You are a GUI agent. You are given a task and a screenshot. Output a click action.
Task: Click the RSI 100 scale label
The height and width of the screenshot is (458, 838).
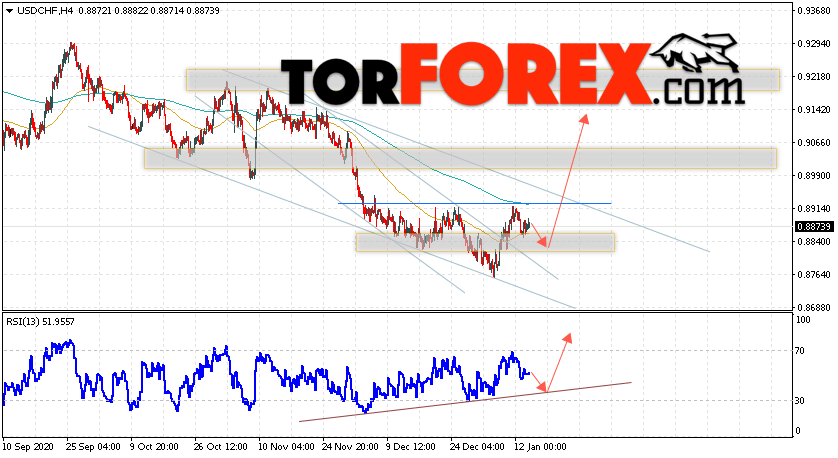point(803,320)
